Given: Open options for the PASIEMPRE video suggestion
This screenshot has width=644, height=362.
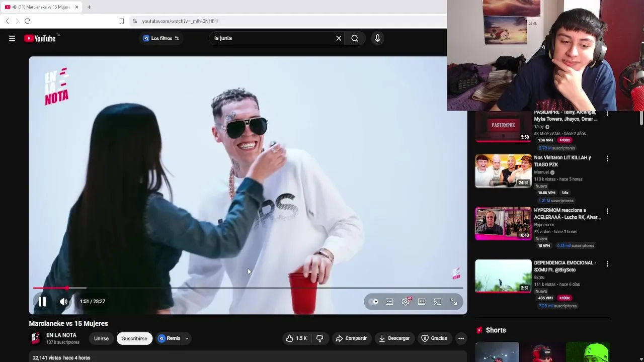Looking at the screenshot, I should (607, 114).
